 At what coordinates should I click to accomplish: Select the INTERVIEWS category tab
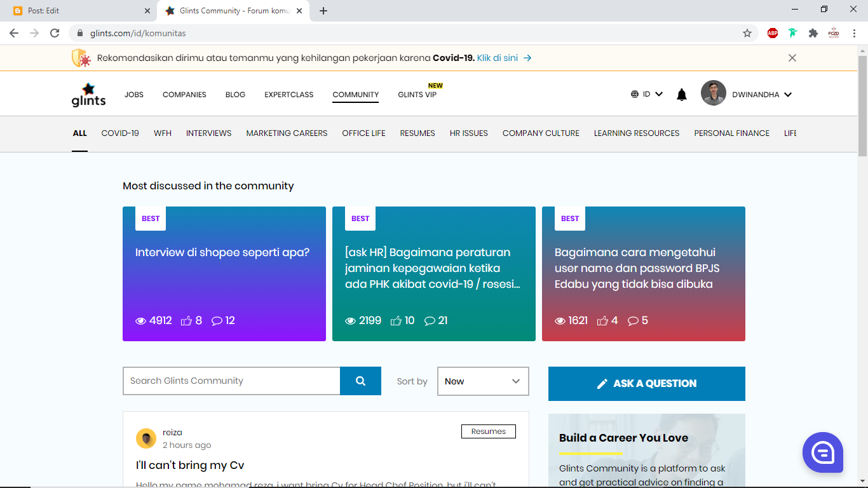[209, 133]
